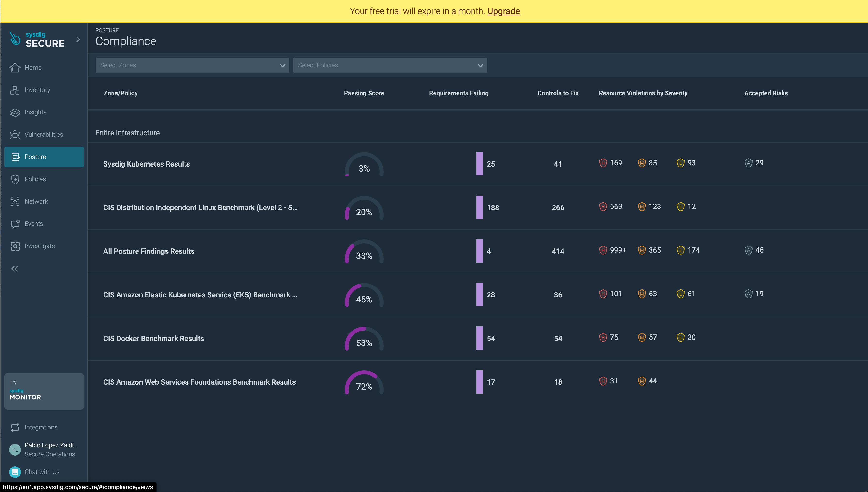Click Integrations label in sidebar
This screenshot has height=492, width=868.
coord(41,427)
